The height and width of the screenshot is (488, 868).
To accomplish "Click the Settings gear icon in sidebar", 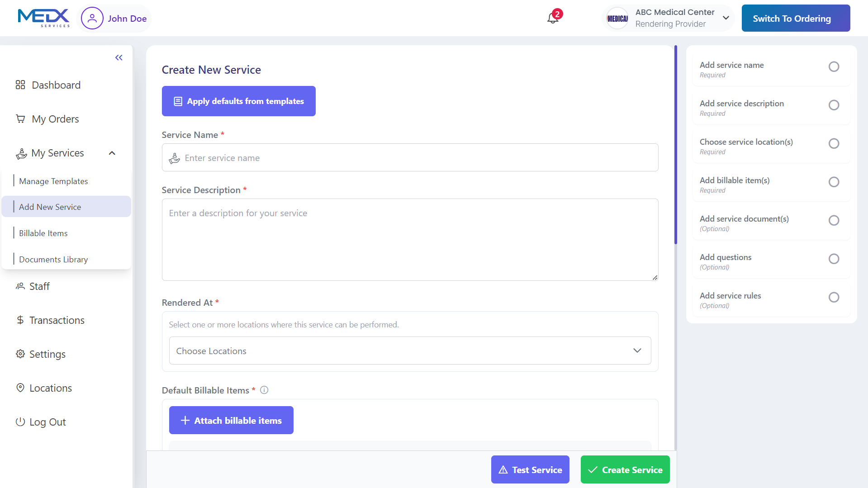I will pyautogui.click(x=20, y=354).
